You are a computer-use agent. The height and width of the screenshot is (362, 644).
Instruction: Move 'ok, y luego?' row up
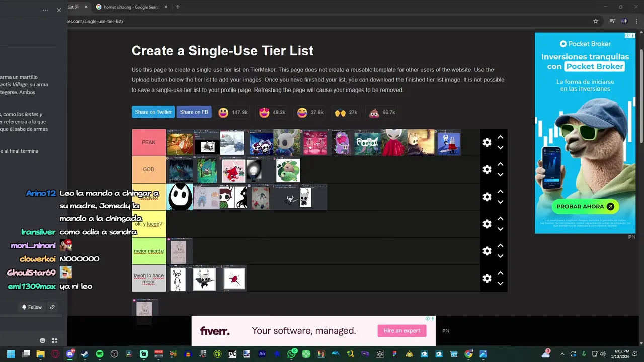click(500, 218)
